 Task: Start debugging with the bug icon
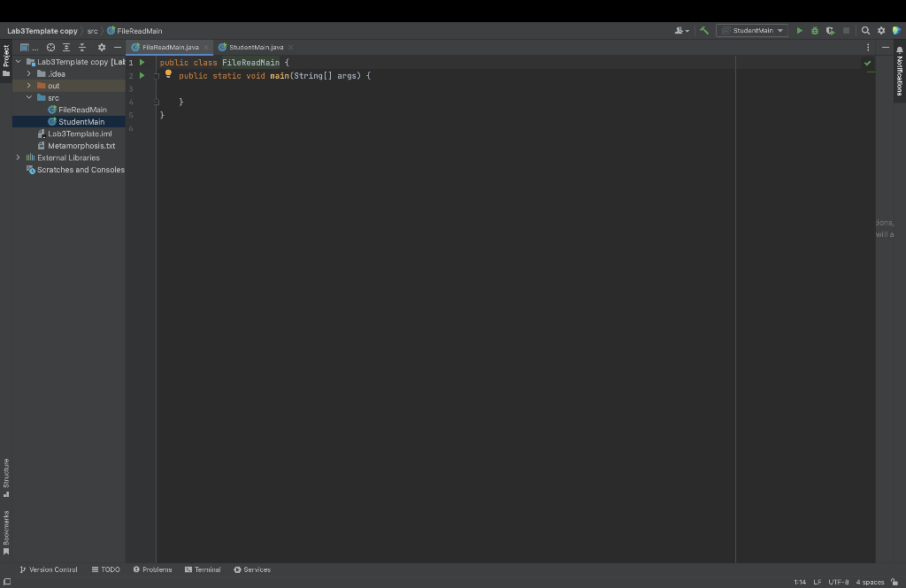(815, 31)
